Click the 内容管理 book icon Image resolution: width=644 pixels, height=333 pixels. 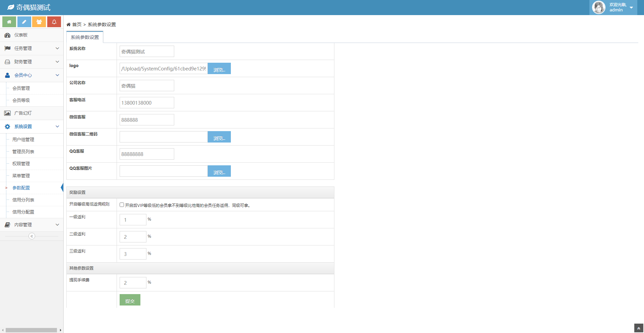point(7,225)
